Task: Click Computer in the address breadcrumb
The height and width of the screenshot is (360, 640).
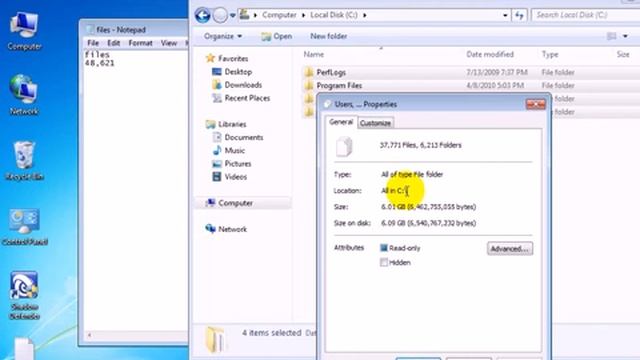Action: pyautogui.click(x=279, y=15)
